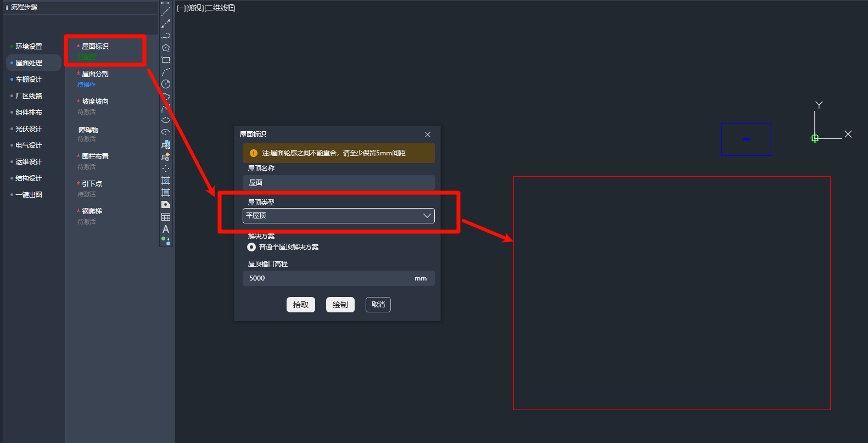Select the Polygon draw tool

[x=166, y=48]
